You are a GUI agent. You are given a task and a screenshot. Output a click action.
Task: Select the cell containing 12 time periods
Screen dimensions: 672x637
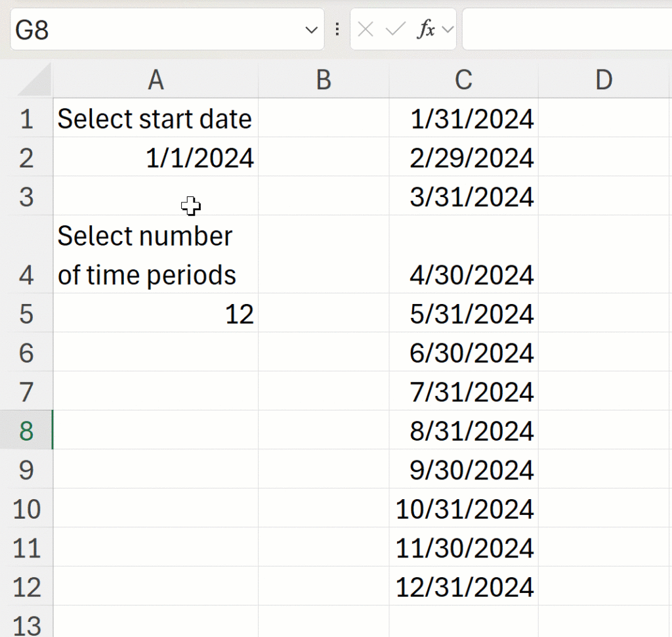(x=156, y=315)
